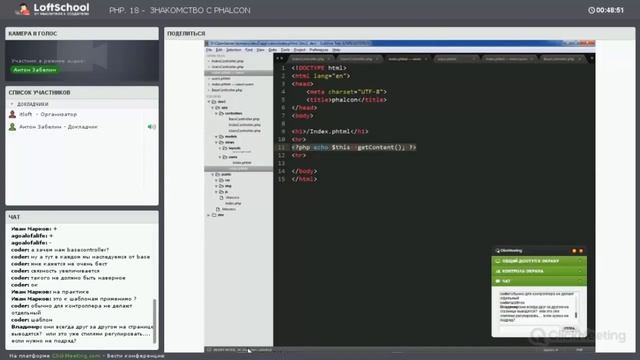Open the Find menu
This screenshot has width=640, height=360.
[x=249, y=50]
